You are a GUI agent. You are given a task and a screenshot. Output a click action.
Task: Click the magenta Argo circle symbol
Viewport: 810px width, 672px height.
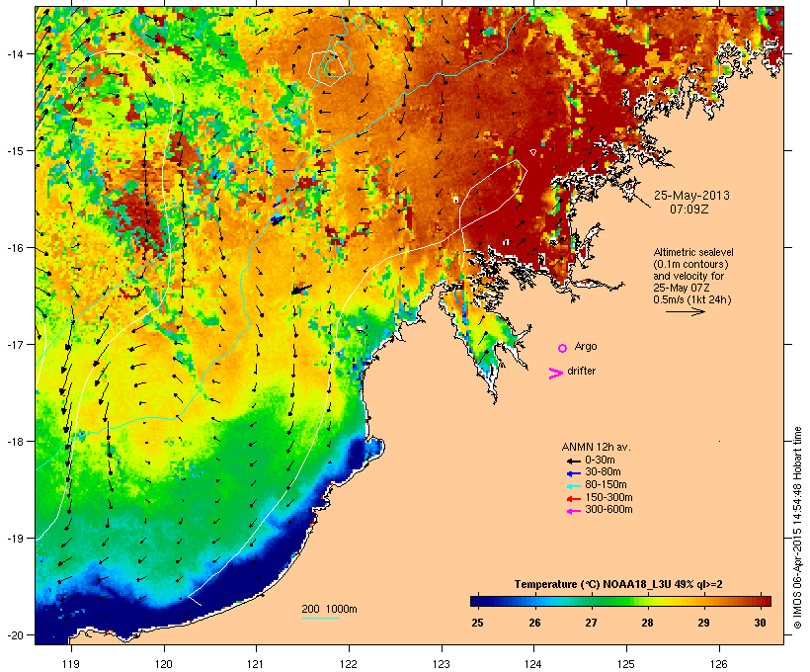pyautogui.click(x=562, y=349)
